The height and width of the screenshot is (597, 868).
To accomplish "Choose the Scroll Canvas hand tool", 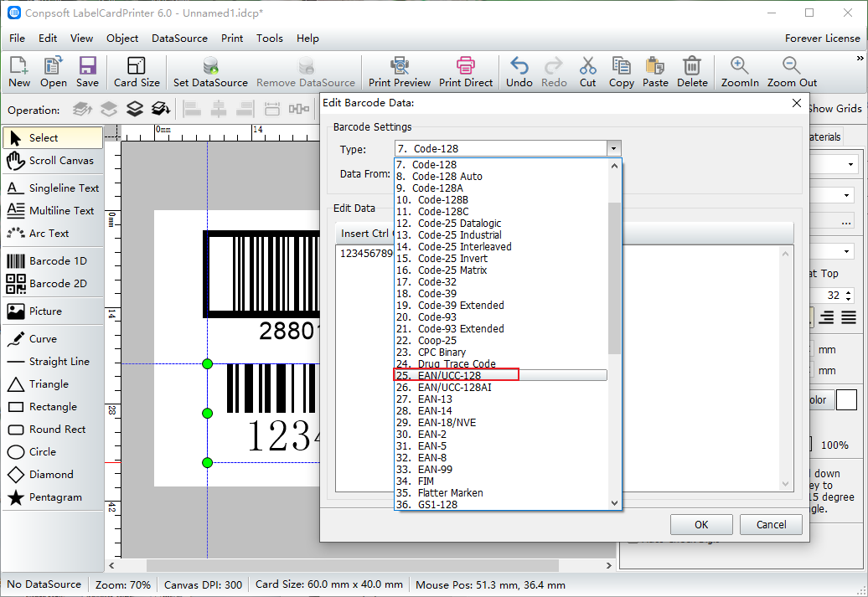I will coord(53,161).
